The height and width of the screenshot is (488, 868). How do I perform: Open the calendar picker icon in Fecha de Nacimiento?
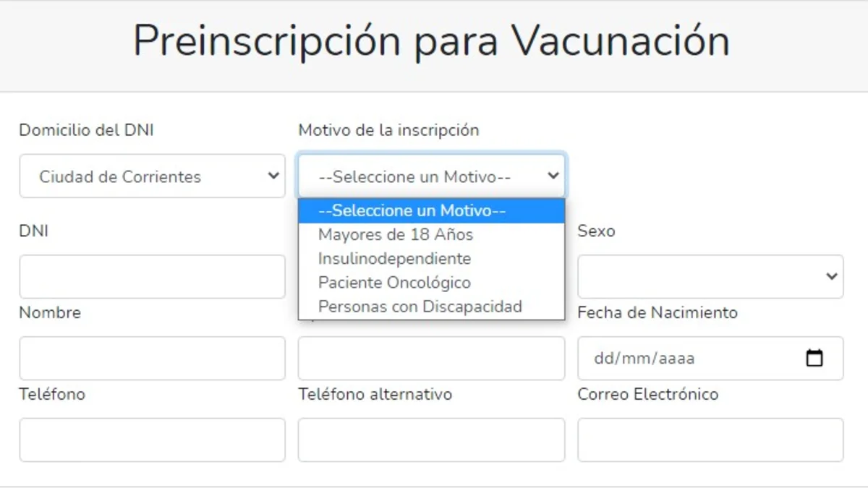[814, 358]
